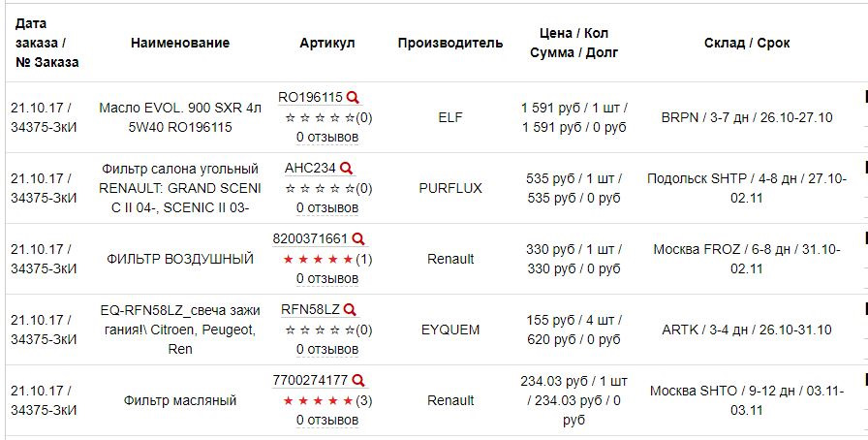Click the magnifier next to RFN58LZ
Viewport: 868px width, 440px height.
[350, 310]
